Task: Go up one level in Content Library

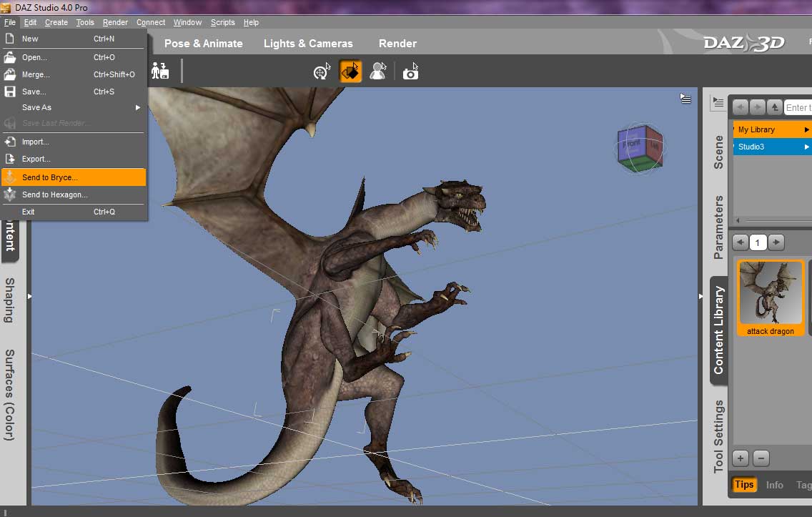Action: point(775,107)
